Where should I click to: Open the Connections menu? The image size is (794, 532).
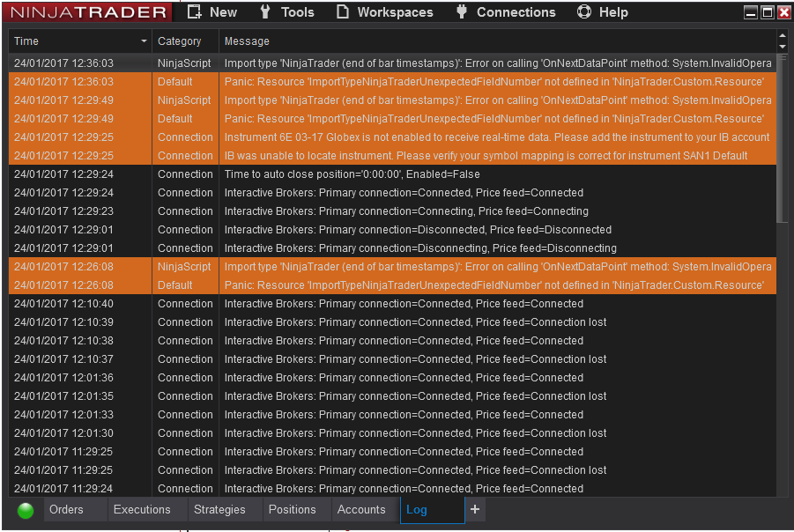pos(505,12)
